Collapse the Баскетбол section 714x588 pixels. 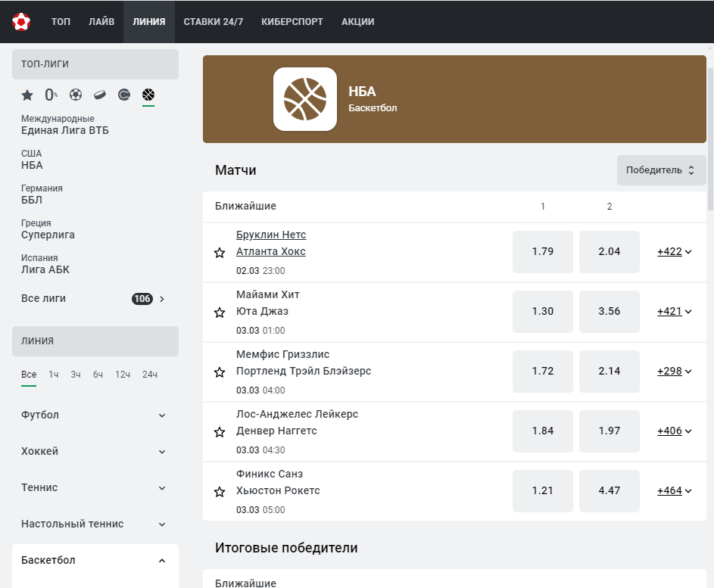[x=95, y=561]
